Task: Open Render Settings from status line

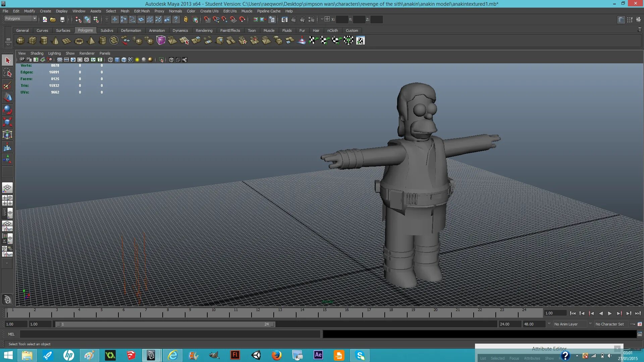Action: coord(311,19)
